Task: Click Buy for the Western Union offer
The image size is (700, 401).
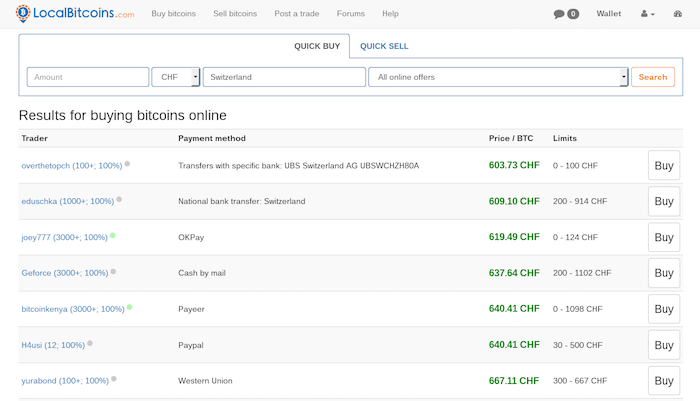Action: (664, 381)
